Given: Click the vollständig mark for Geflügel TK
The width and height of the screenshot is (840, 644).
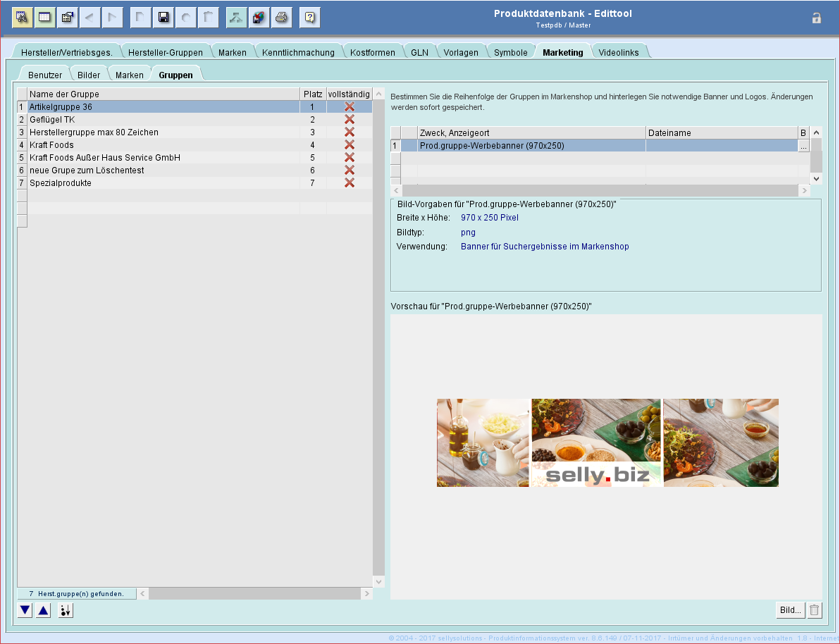Looking at the screenshot, I should click(x=349, y=120).
